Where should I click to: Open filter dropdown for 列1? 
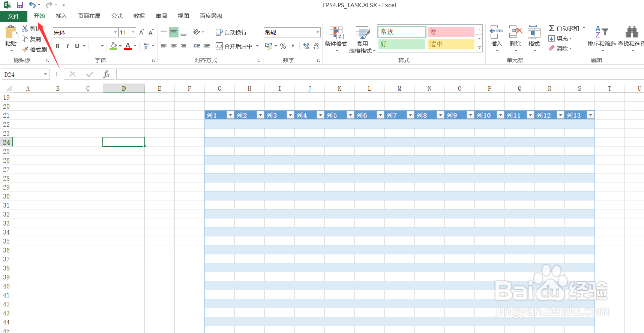[230, 115]
